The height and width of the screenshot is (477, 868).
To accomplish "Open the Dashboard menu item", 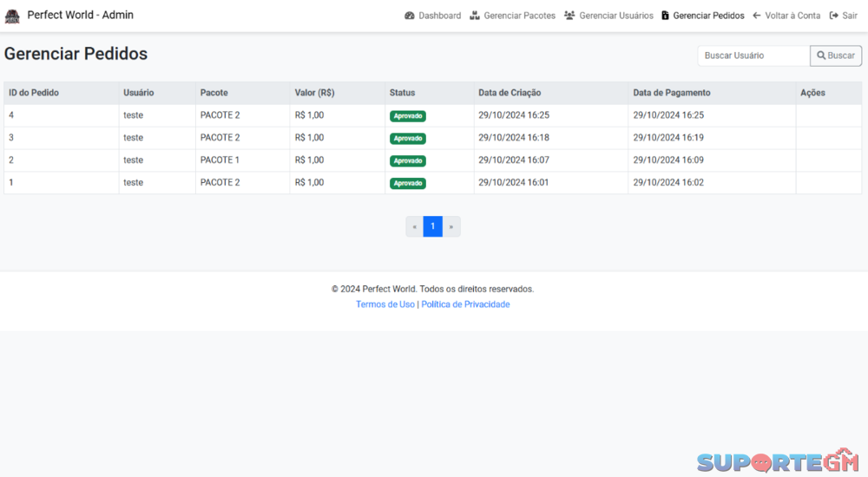I will (439, 16).
